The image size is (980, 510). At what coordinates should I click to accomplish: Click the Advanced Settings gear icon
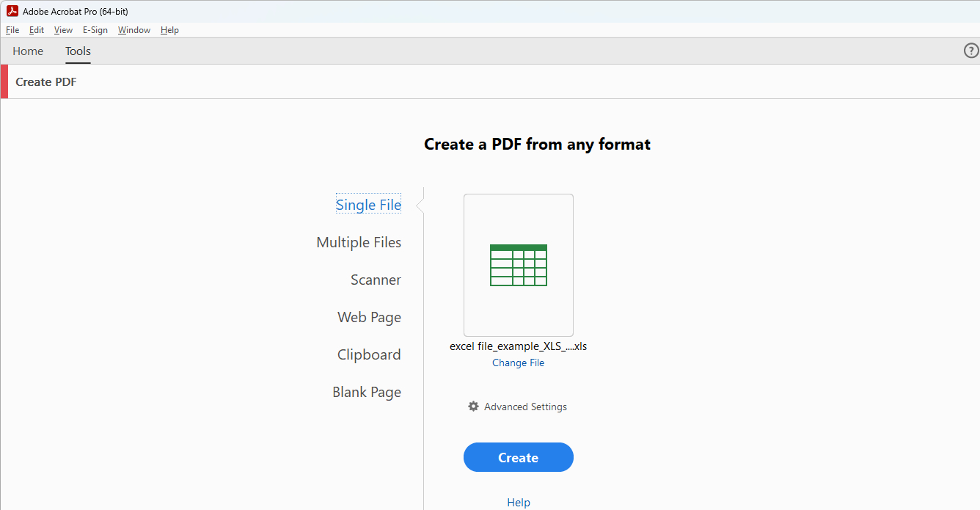pyautogui.click(x=474, y=407)
